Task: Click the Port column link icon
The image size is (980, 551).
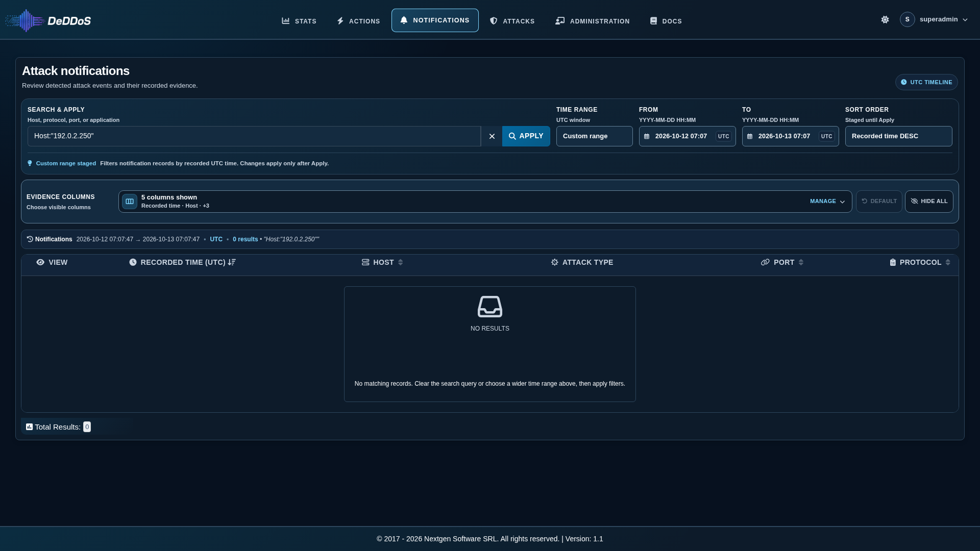Action: tap(765, 262)
